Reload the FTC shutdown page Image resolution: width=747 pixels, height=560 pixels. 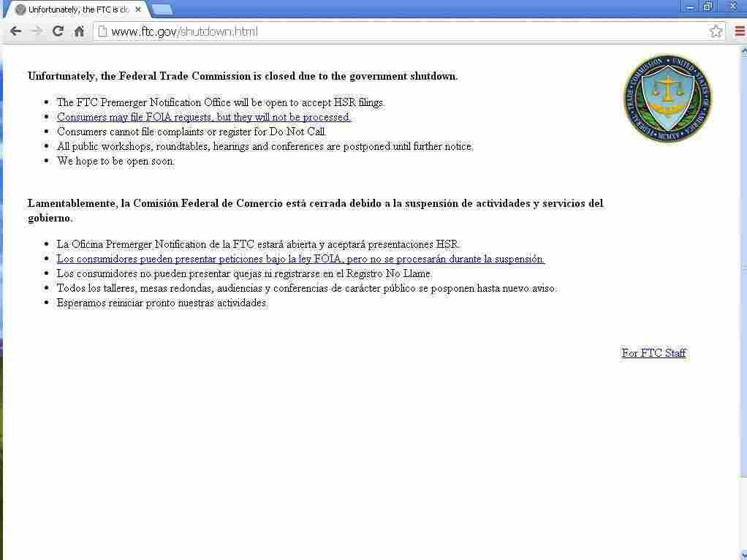tap(58, 31)
